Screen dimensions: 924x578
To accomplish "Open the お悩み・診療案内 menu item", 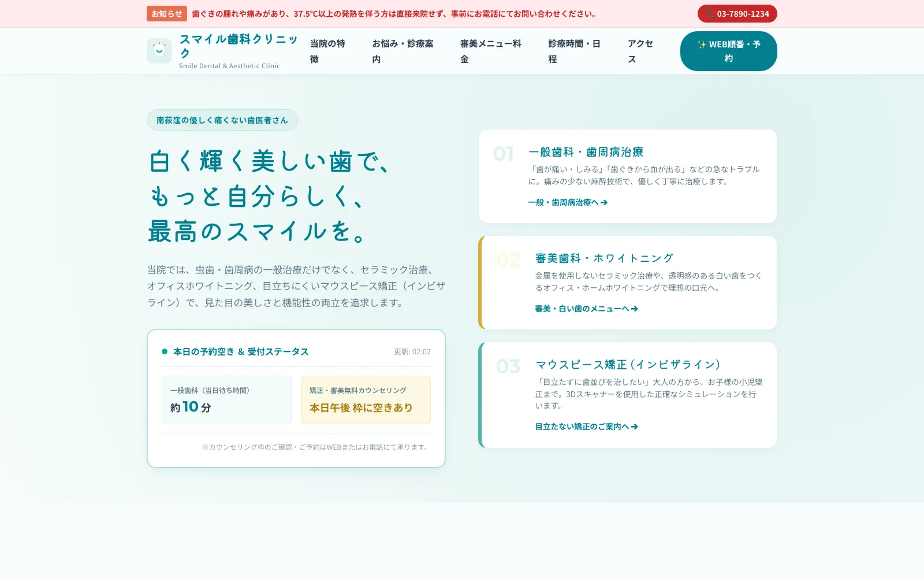I will (x=403, y=51).
